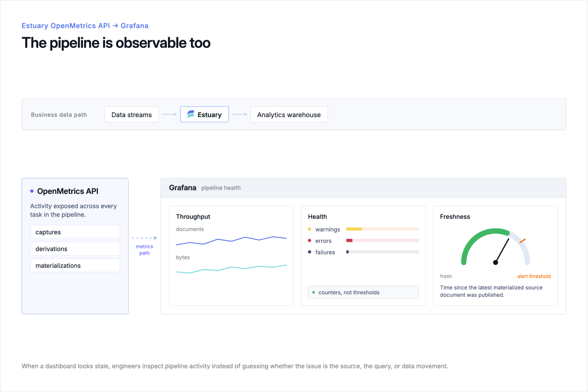Select the Estuary pipeline box
The image size is (588, 392).
point(204,114)
